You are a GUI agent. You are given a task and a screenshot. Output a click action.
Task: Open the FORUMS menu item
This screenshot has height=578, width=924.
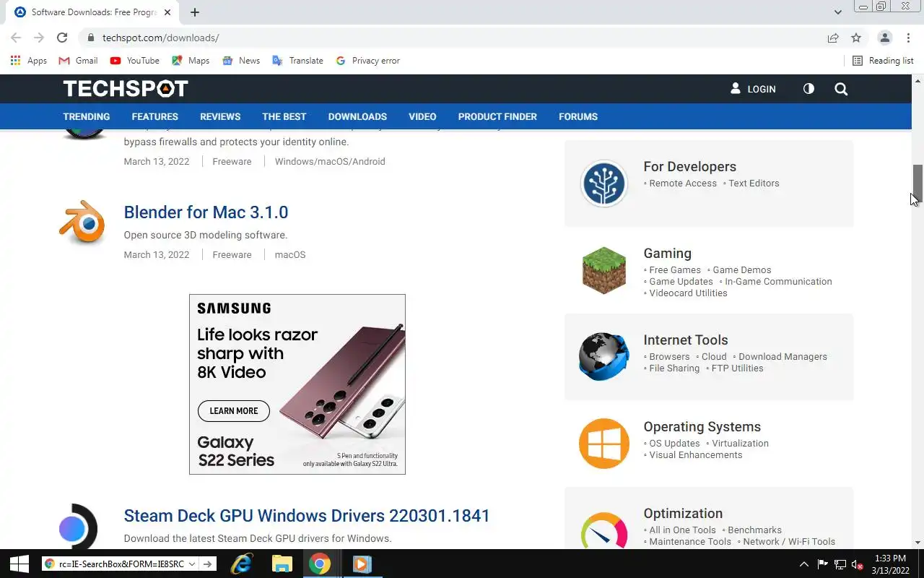coord(578,116)
